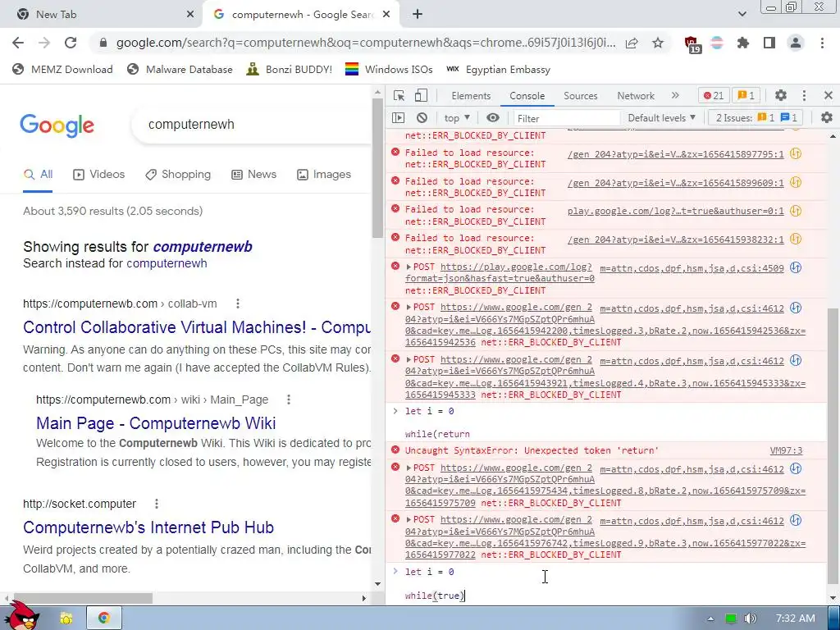The width and height of the screenshot is (840, 630).
Task: Activate the DevTools inspect element picker
Action: point(399,95)
